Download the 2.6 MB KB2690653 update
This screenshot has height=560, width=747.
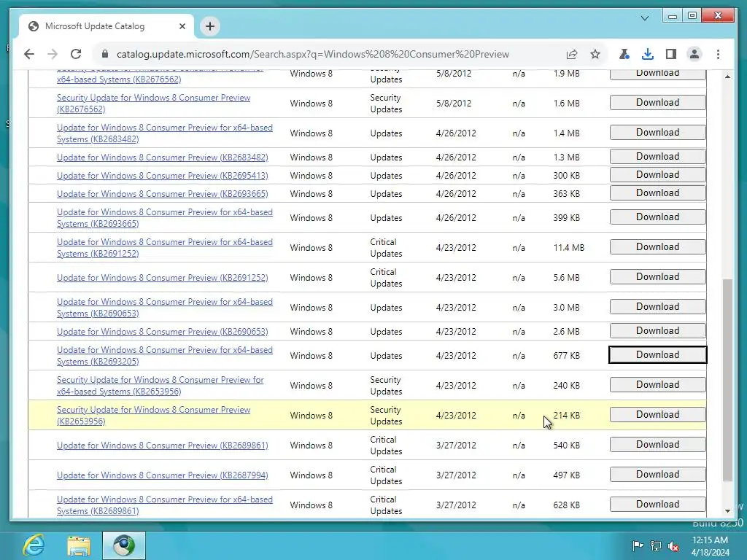(x=657, y=330)
